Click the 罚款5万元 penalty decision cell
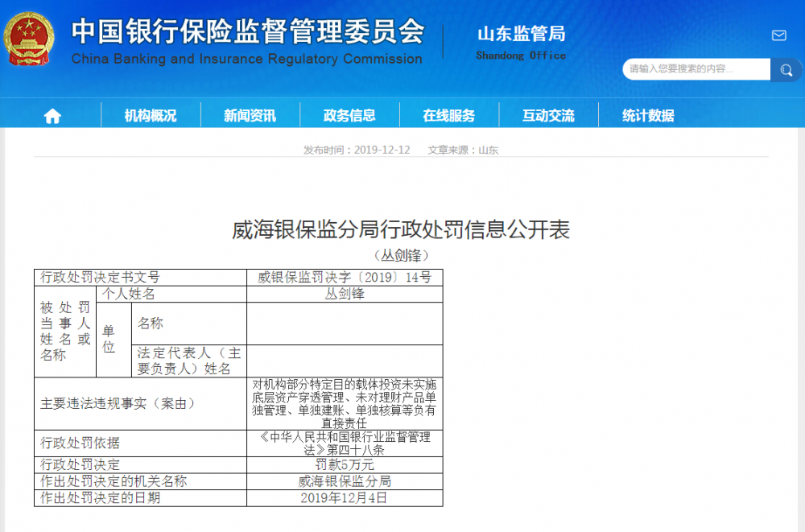Screen dimensions: 805x532 (x=345, y=464)
